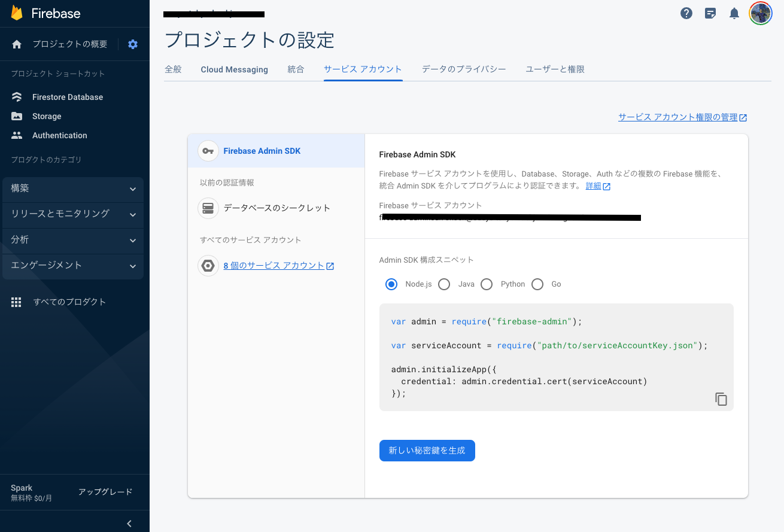Image resolution: width=784 pixels, height=532 pixels.
Task: Select the Python radio button
Action: pyautogui.click(x=487, y=284)
